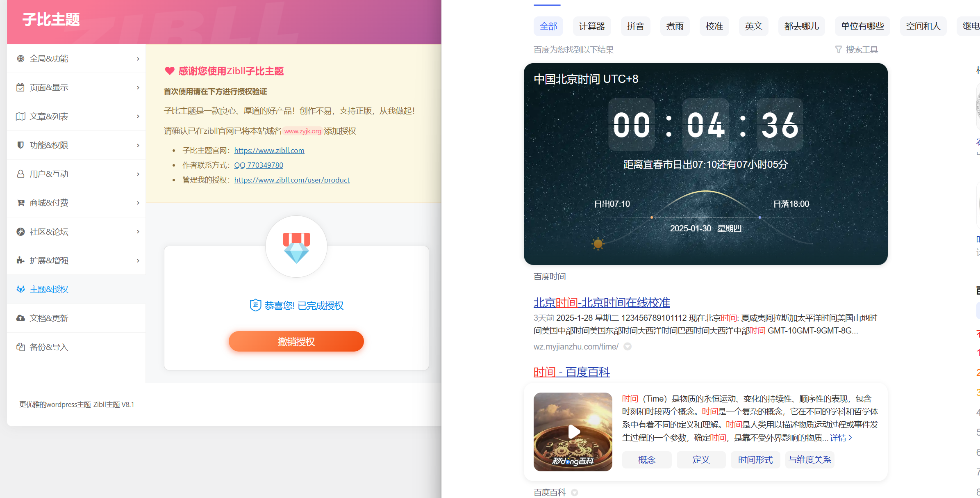This screenshot has width=980, height=498.
Task: Click the small circle icon after wz.myjianzhu.com
Action: coord(628,347)
